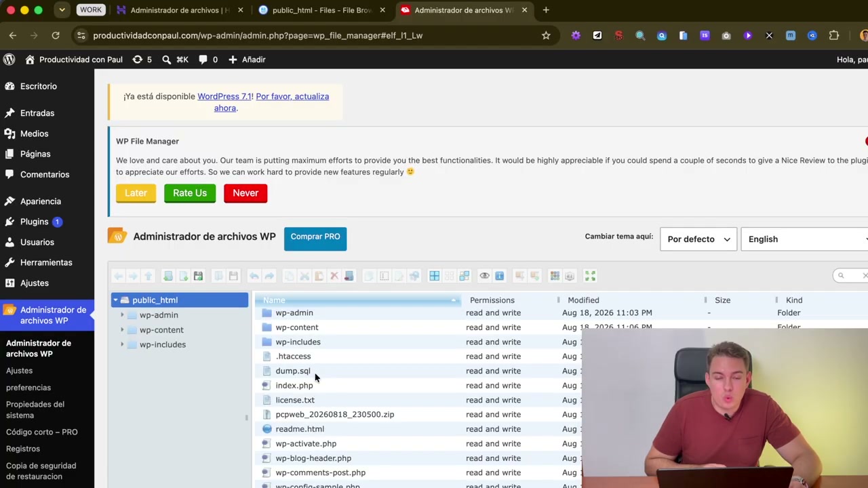Select the wp-blog-header.php file row
The image size is (868, 488).
tap(418, 458)
